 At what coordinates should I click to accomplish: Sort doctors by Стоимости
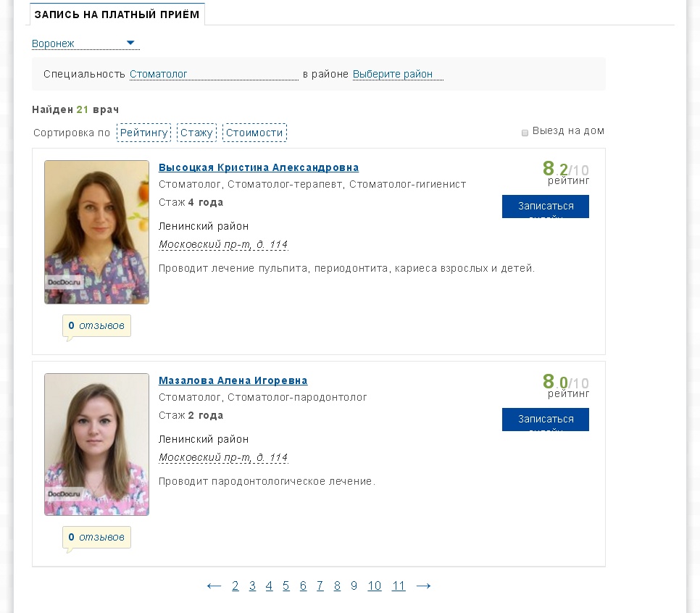[254, 133]
